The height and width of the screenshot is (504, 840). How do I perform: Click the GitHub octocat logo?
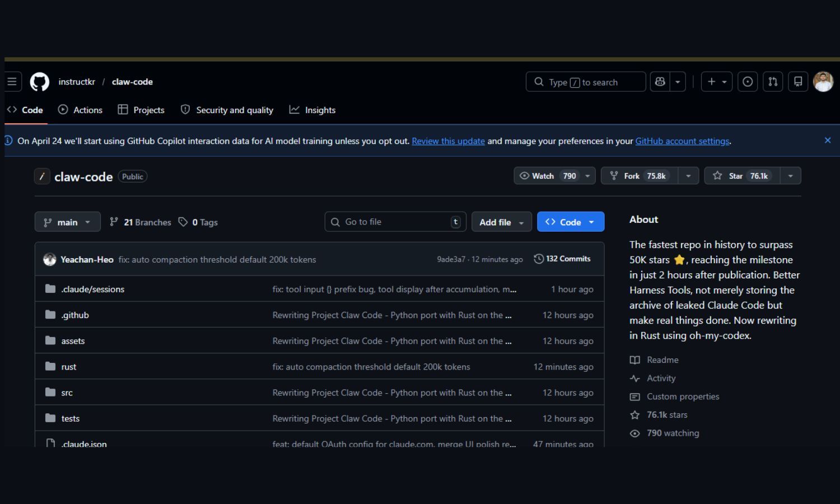click(40, 82)
